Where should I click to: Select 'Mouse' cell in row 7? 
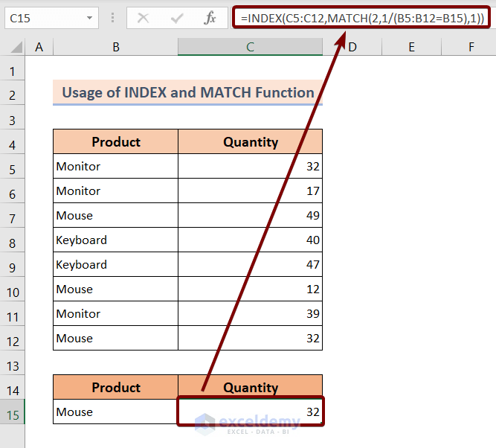pos(116,215)
